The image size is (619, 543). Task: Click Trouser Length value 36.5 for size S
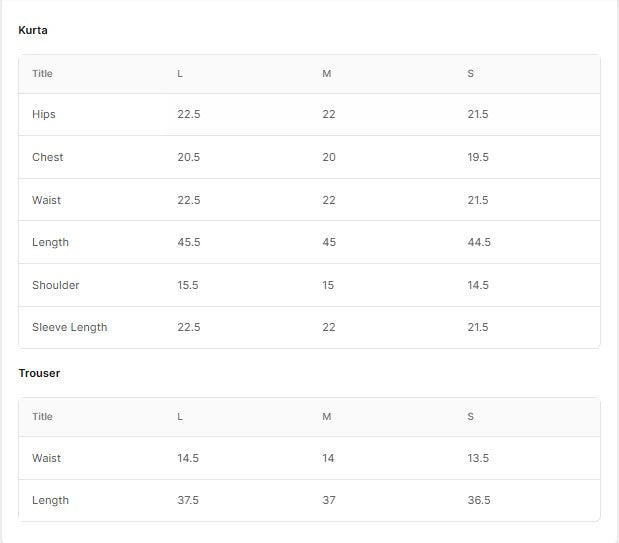479,500
